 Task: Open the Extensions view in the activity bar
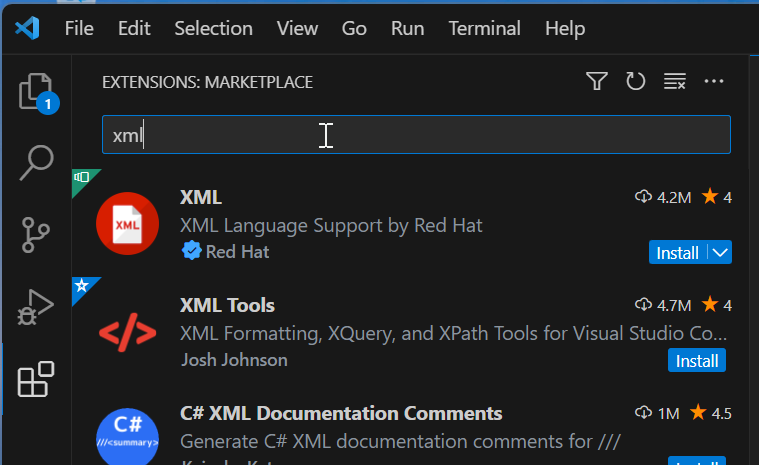pyautogui.click(x=35, y=379)
